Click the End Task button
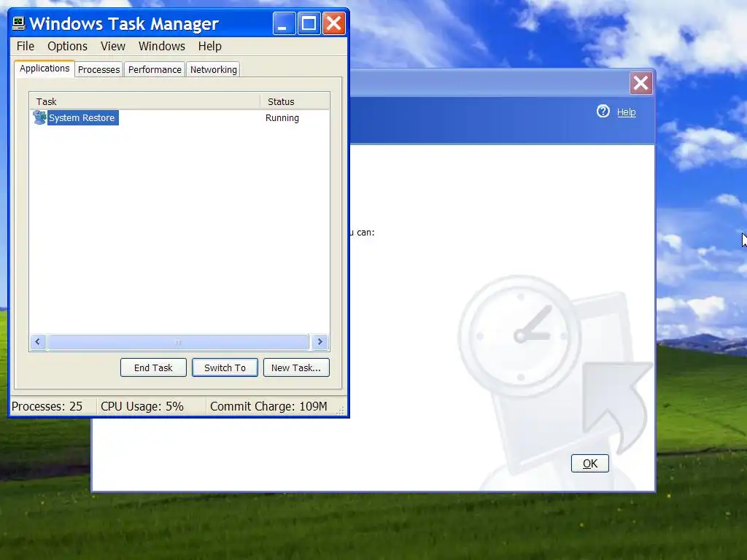Viewport: 747px width, 560px height. pos(153,367)
